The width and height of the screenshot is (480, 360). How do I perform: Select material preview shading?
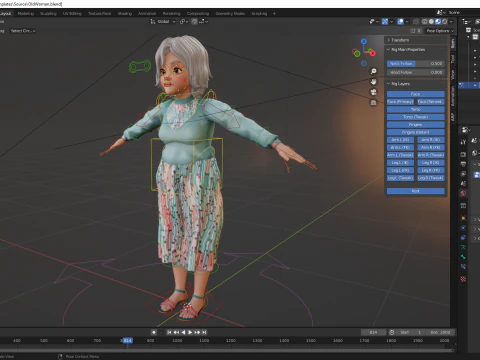pos(438,22)
